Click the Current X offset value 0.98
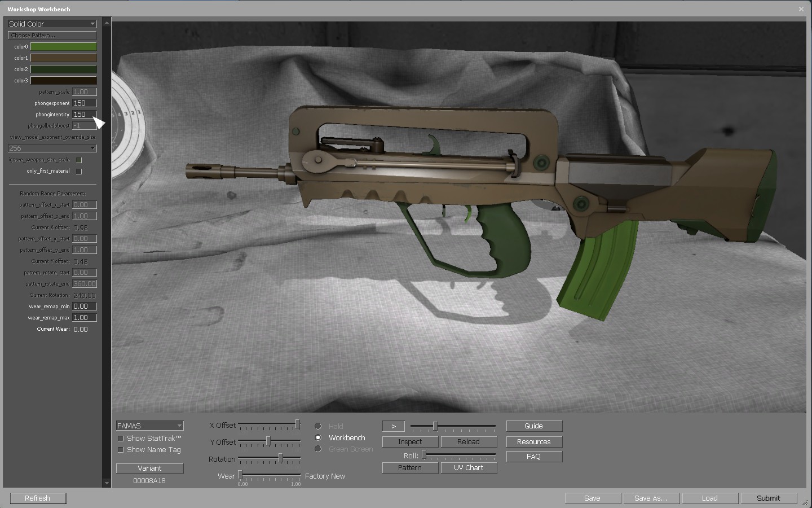The width and height of the screenshot is (812, 508). pyautogui.click(x=81, y=227)
